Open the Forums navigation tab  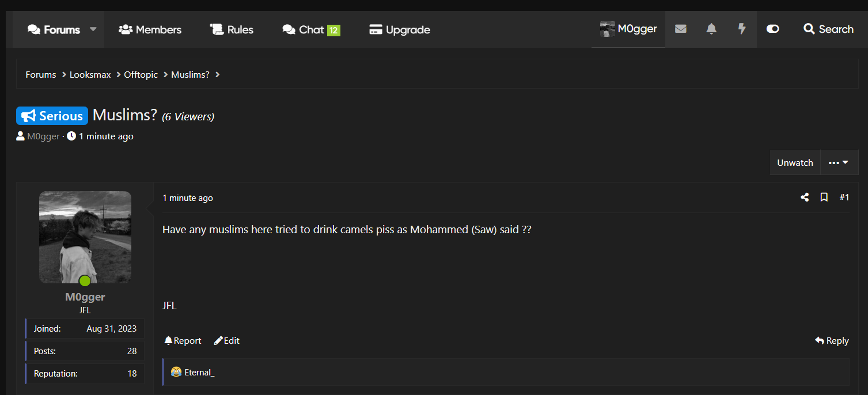tap(54, 29)
